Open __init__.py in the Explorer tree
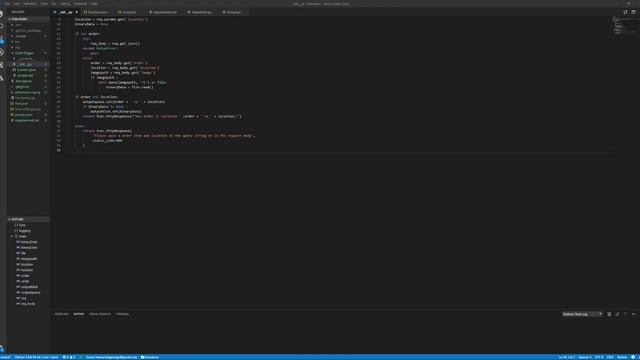640x360 pixels. coord(28,64)
